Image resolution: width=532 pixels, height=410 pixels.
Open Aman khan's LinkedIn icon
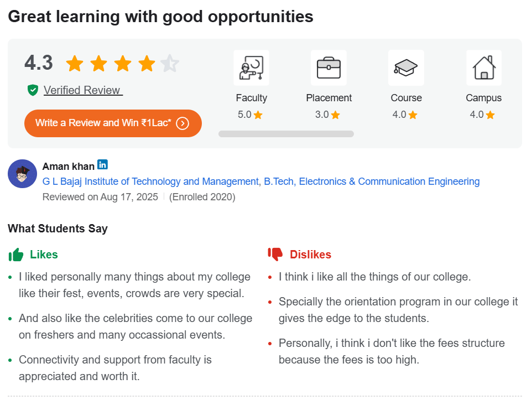point(102,164)
